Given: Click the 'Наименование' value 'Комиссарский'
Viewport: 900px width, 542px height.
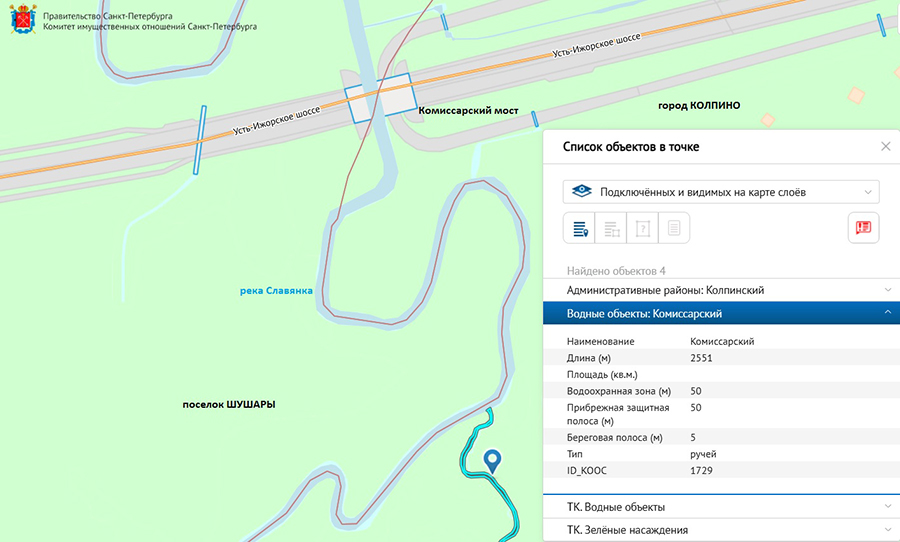Looking at the screenshot, I should [722, 341].
